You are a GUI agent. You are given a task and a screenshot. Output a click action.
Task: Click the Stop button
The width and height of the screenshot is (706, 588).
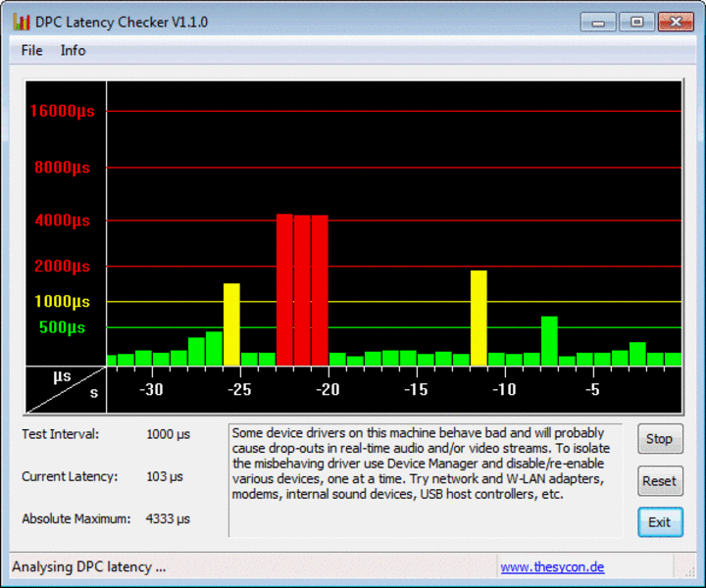coord(660,439)
